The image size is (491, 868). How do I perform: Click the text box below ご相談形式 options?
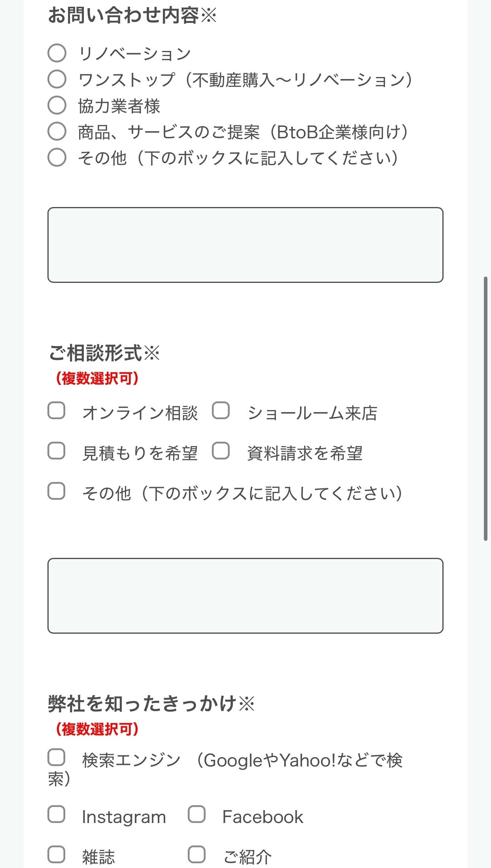(245, 594)
